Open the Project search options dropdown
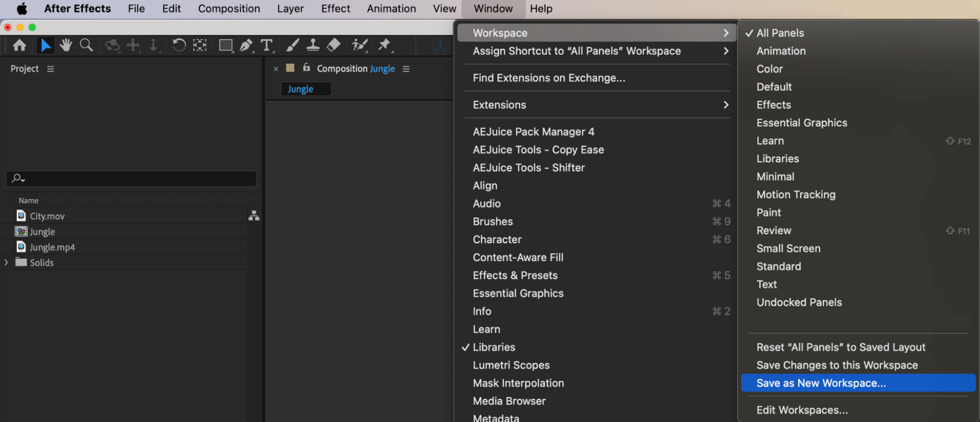This screenshot has height=422, width=980. pyautogui.click(x=19, y=178)
